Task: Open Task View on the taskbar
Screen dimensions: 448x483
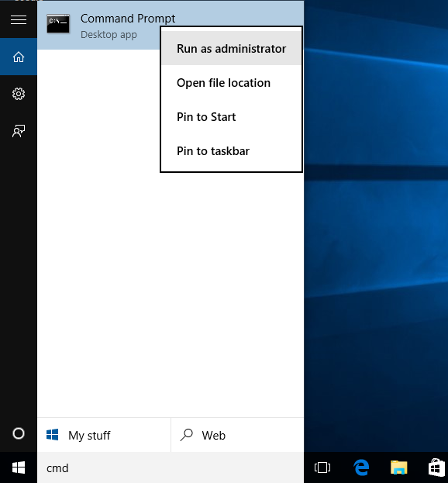Action: tap(322, 467)
